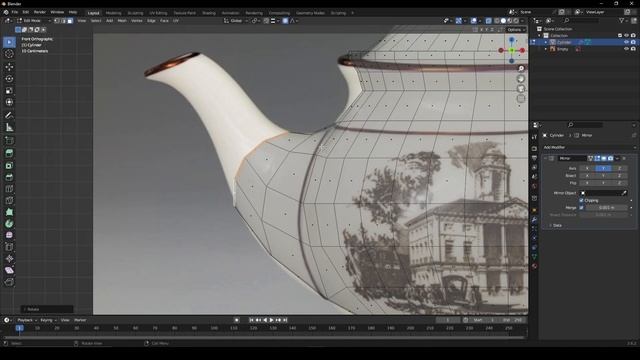Select the Measure tool

pos(9,127)
